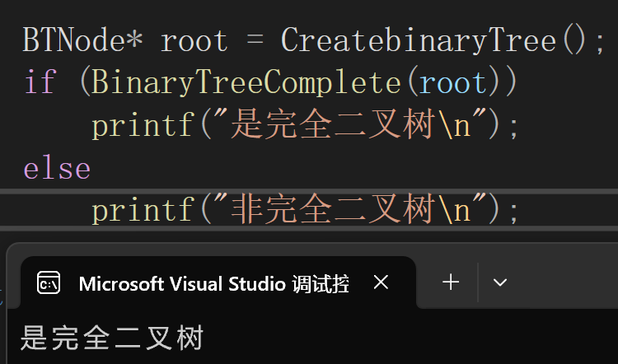
Task: Click the console output 是完全二叉树
Action: pyautogui.click(x=112, y=338)
